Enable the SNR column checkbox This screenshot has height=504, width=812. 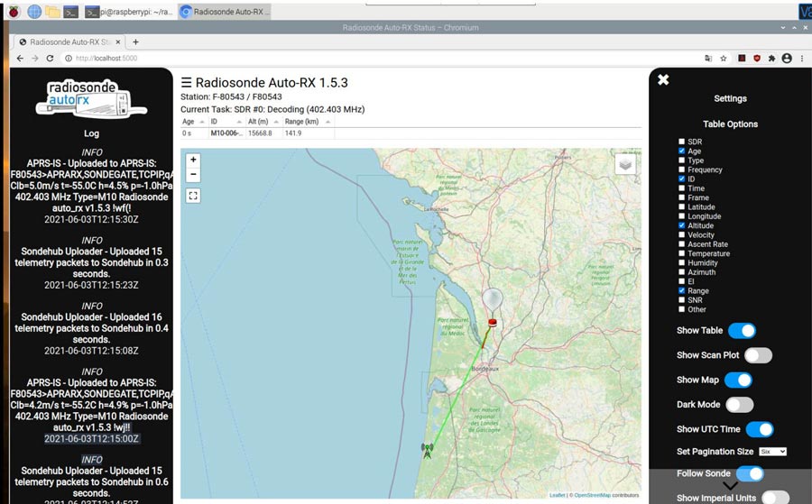click(681, 299)
